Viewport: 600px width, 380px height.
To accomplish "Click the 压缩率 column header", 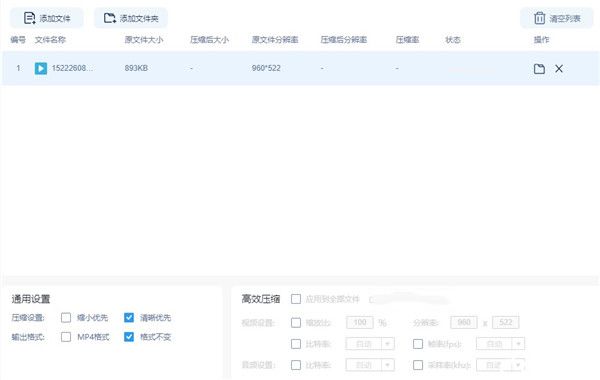I will 407,39.
